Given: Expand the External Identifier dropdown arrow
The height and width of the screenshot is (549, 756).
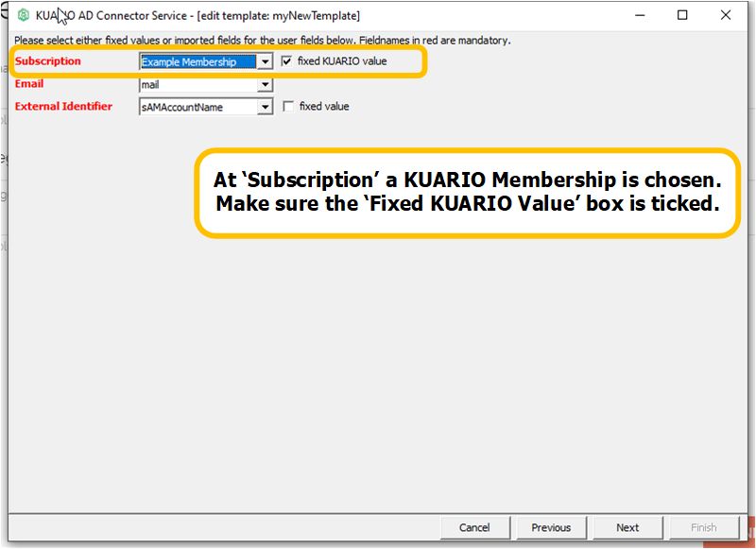Looking at the screenshot, I should [266, 108].
